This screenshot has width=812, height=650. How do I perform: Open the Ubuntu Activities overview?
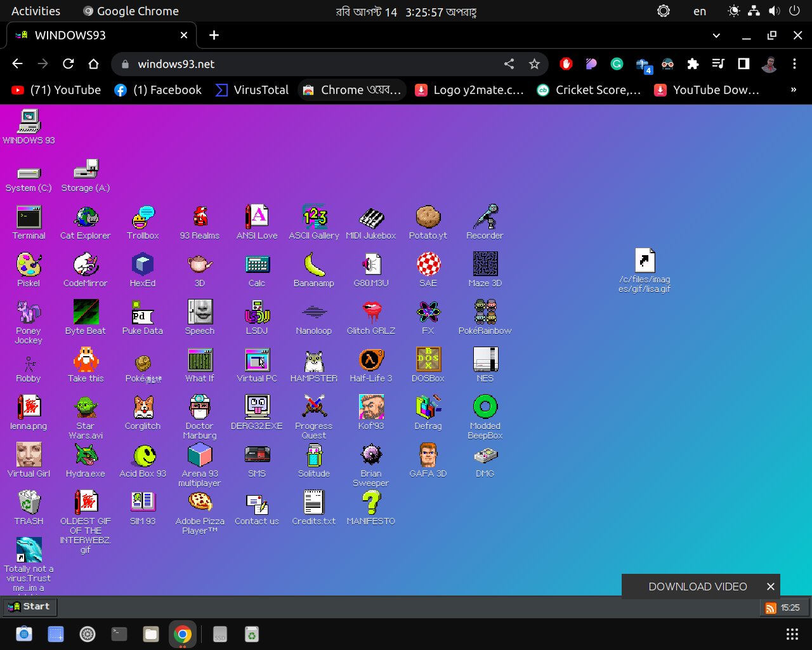tap(36, 11)
